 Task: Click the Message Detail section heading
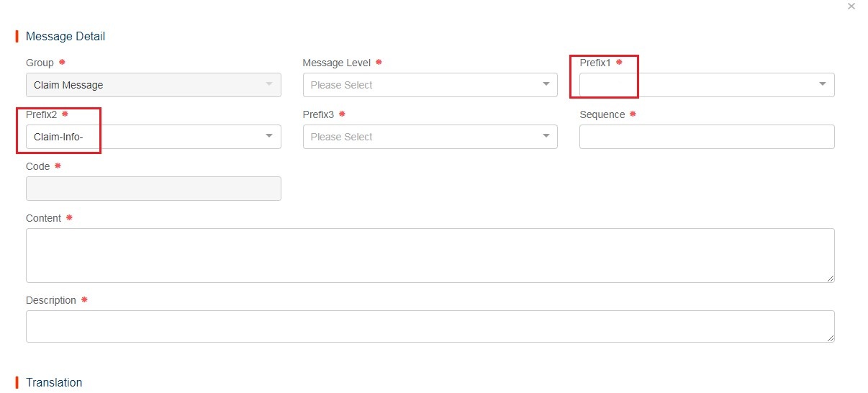point(65,36)
